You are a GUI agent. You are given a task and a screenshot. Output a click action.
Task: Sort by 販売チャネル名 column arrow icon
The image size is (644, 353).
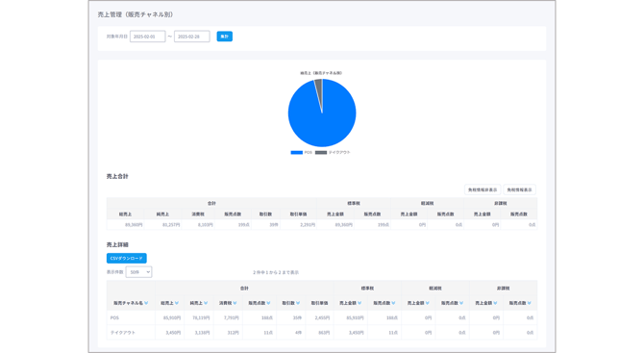point(146,303)
